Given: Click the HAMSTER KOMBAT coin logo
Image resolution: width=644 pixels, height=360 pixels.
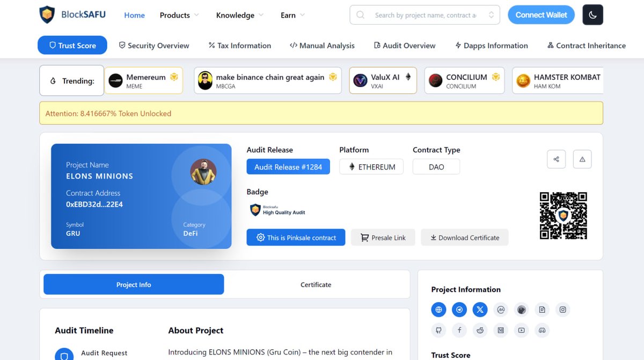Looking at the screenshot, I should click(523, 80).
